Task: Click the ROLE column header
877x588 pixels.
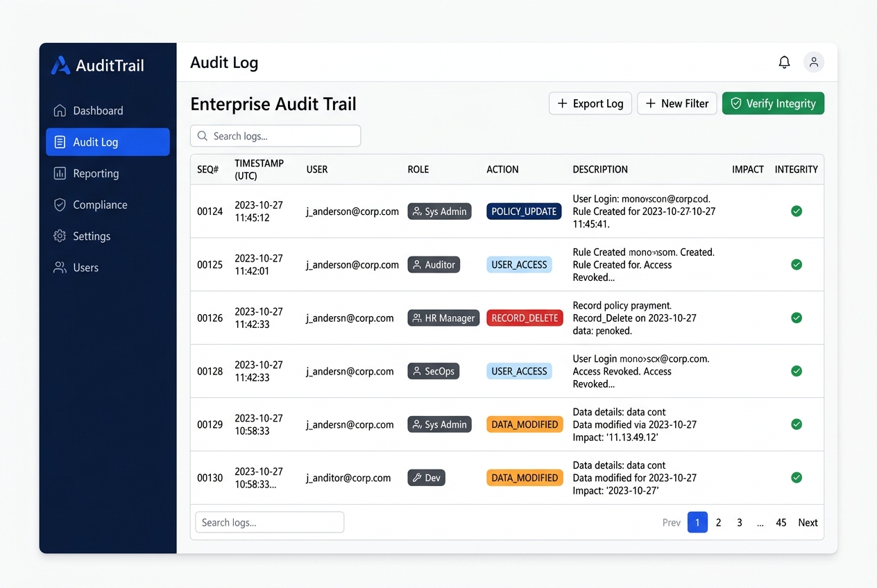Action: (x=418, y=169)
